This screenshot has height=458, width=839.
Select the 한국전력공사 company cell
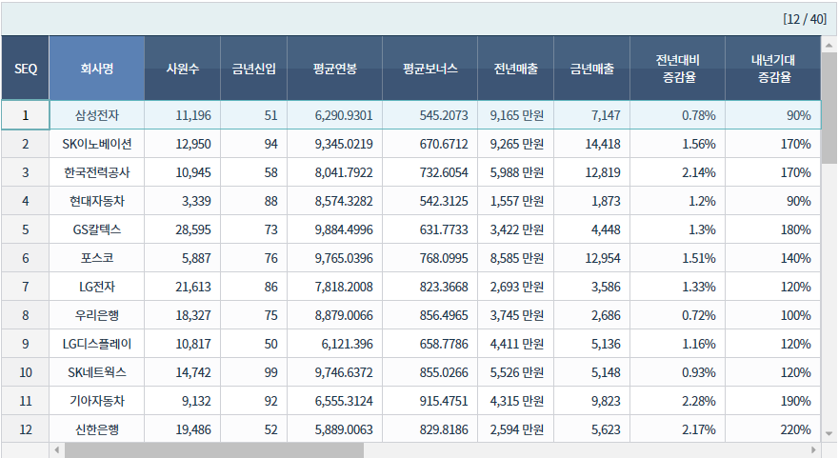coord(97,172)
